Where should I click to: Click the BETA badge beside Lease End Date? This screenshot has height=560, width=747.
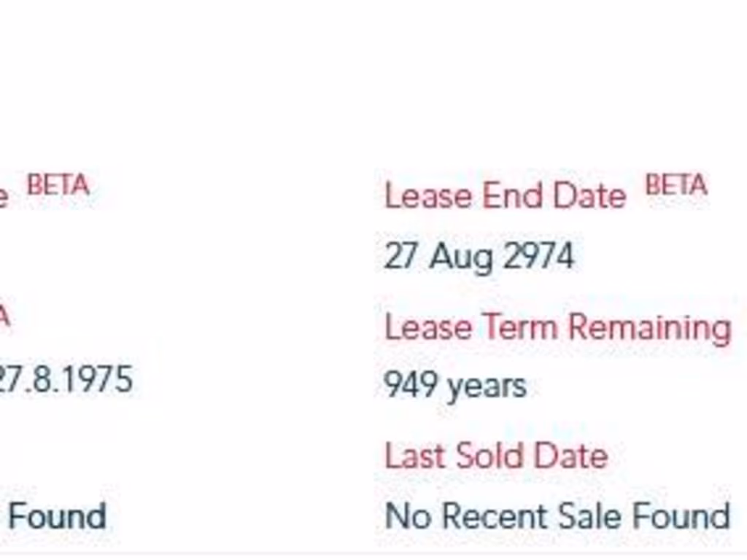pos(676,185)
